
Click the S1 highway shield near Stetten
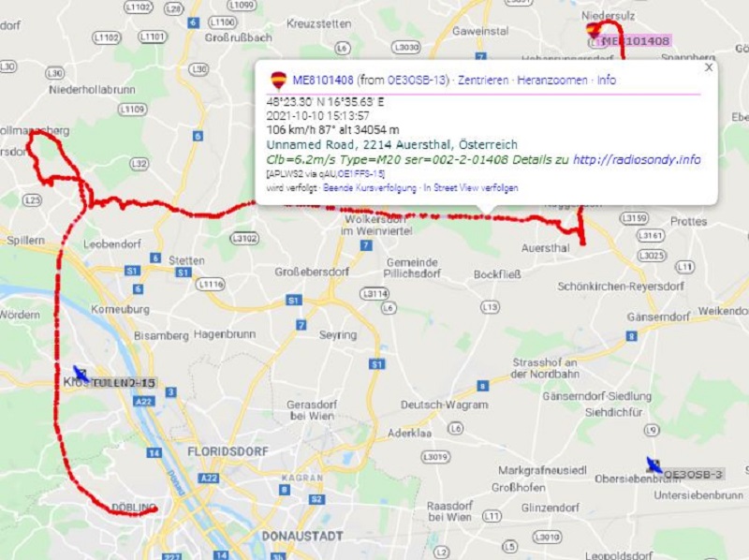[184, 273]
